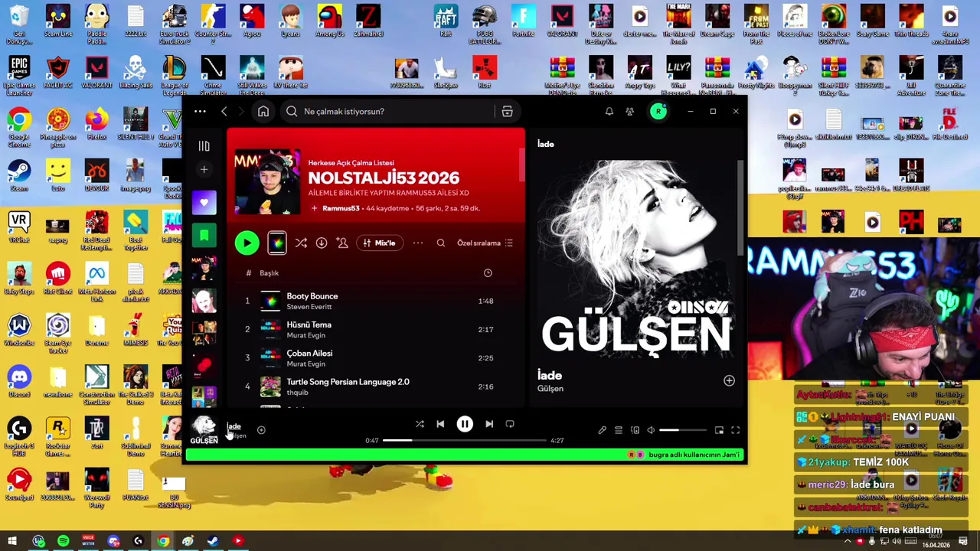Open the green Jam bar 'bugra adlı kullanıcının Jam'i'
980x551 pixels.
[465, 455]
